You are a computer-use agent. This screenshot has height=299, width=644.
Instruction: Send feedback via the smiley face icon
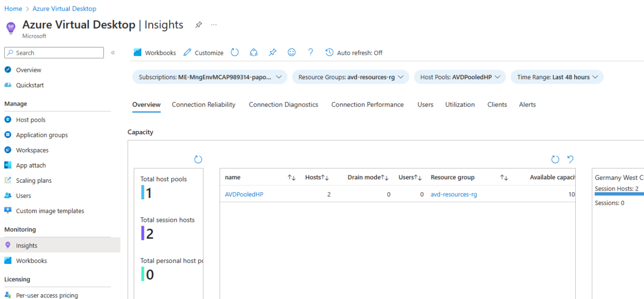click(x=291, y=52)
